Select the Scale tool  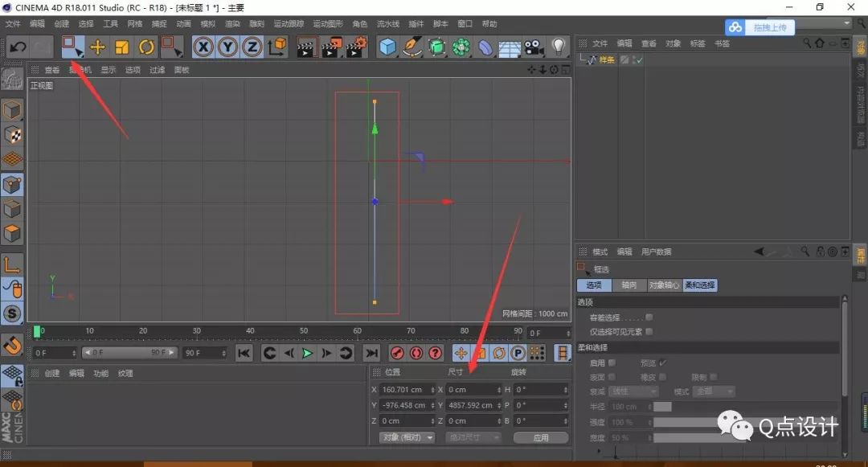[x=122, y=47]
